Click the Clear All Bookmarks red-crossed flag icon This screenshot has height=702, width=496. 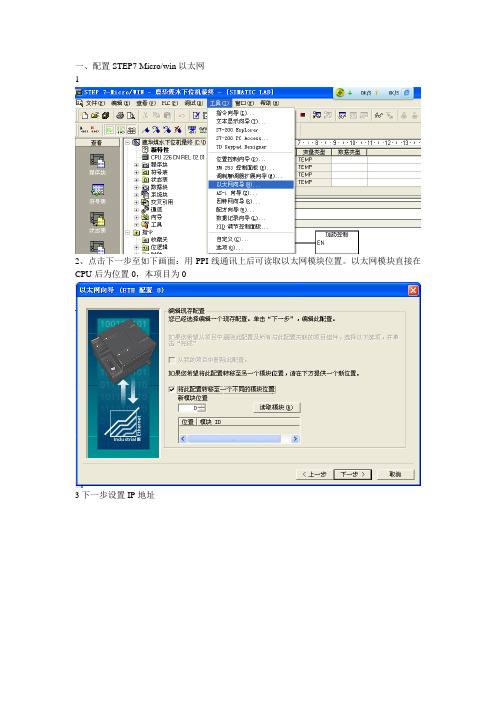178,130
